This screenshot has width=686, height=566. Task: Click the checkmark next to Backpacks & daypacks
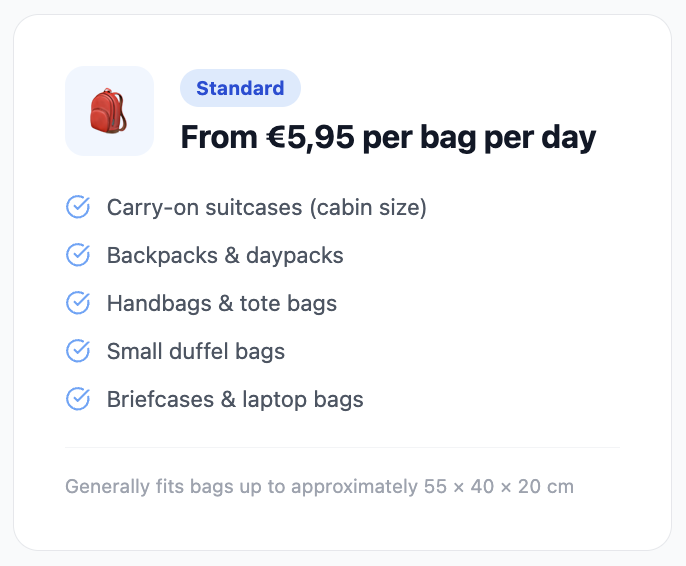click(78, 255)
